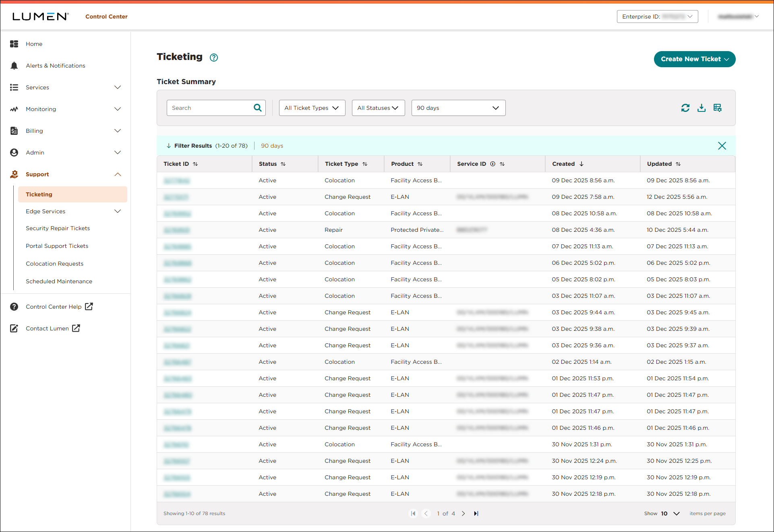Open the table column settings icon
This screenshot has width=774, height=532.
click(717, 108)
